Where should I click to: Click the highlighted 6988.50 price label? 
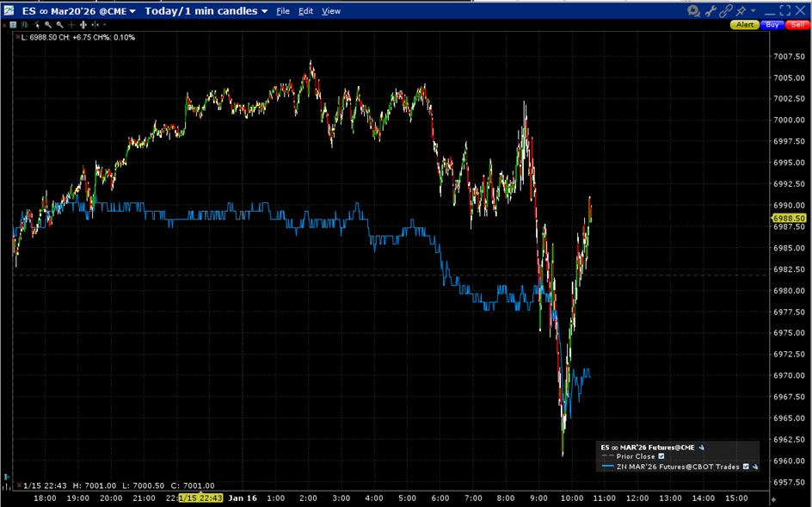coord(787,219)
